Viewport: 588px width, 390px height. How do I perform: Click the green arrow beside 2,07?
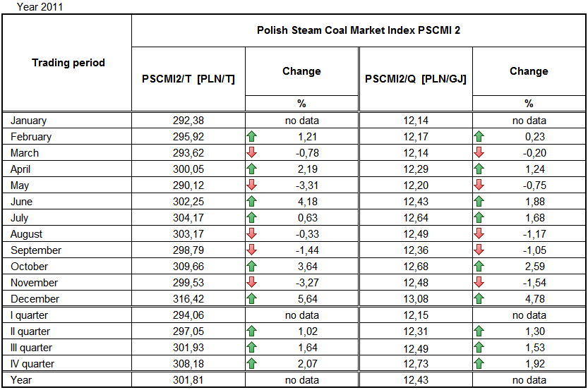pyautogui.click(x=251, y=364)
